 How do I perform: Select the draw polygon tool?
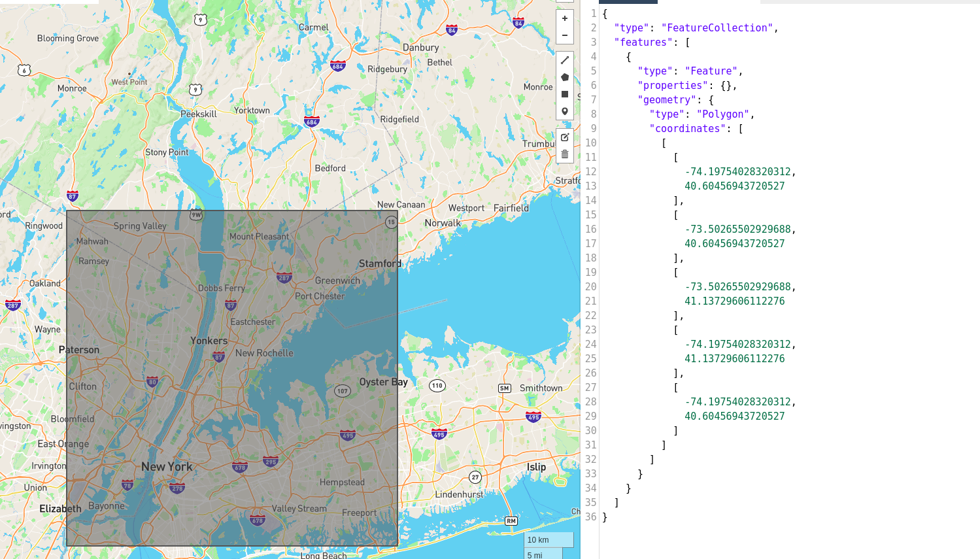click(565, 77)
